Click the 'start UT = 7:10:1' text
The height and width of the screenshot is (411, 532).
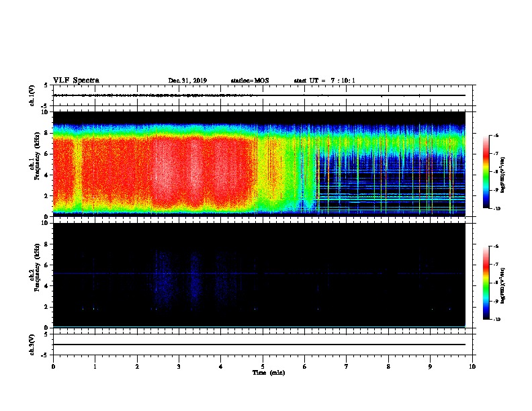324,81
